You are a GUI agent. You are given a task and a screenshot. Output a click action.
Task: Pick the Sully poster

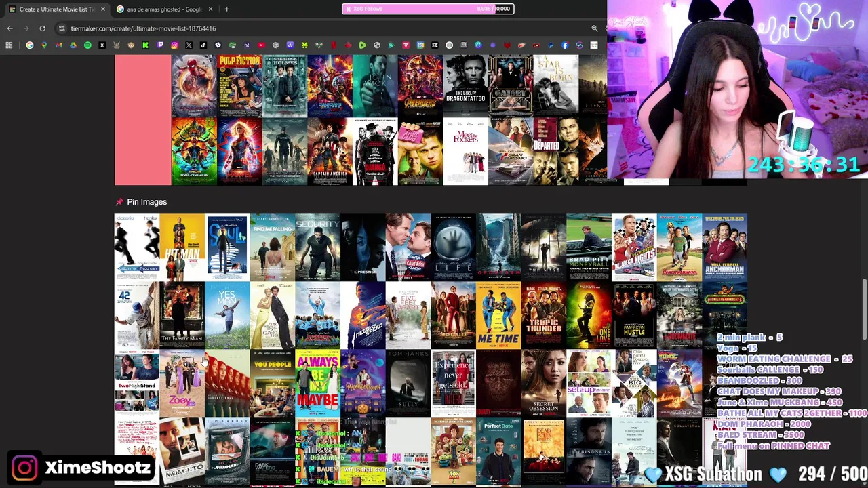pos(408,383)
